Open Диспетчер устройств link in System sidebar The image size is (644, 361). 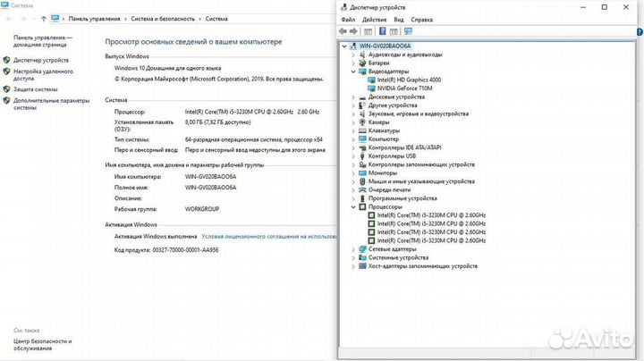[x=41, y=60]
